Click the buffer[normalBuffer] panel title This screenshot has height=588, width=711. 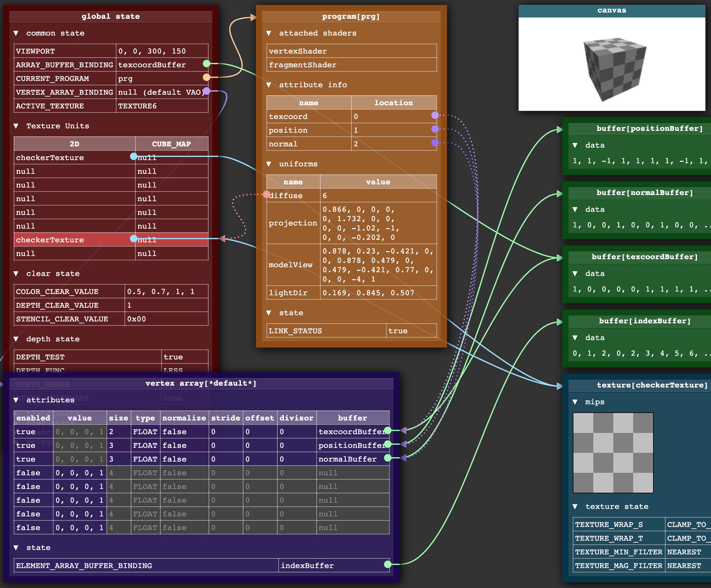click(x=645, y=193)
